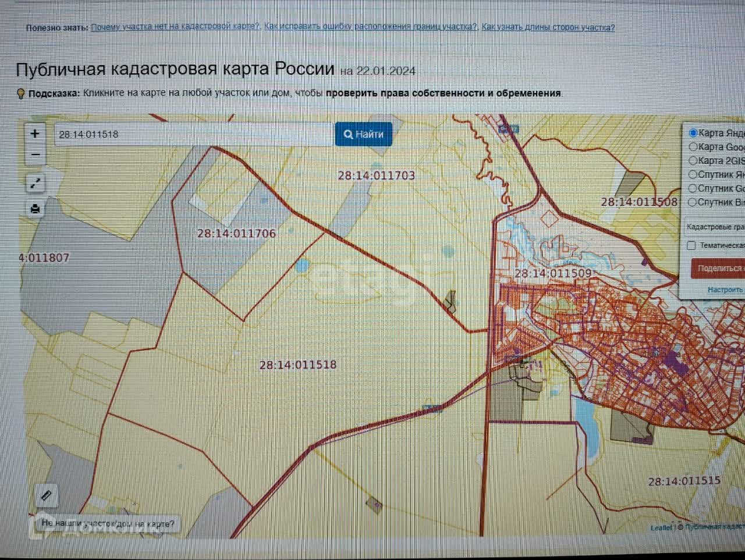Zoom in on the cadastral map

(x=35, y=134)
